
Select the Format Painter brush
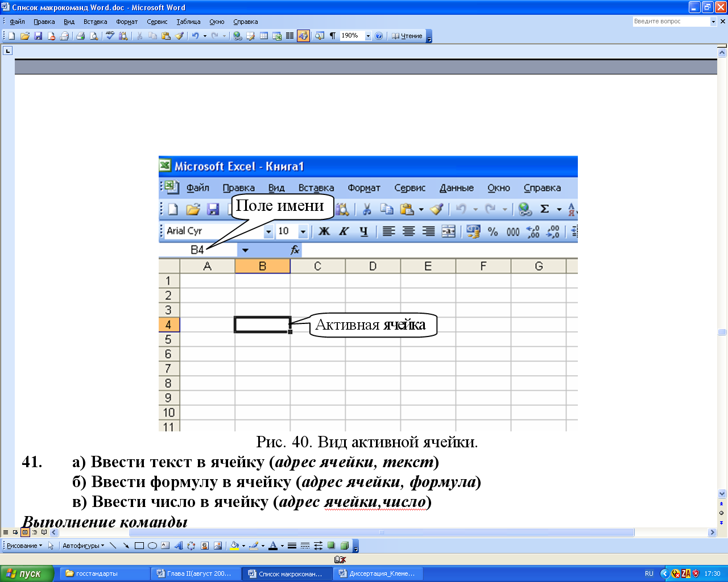179,36
